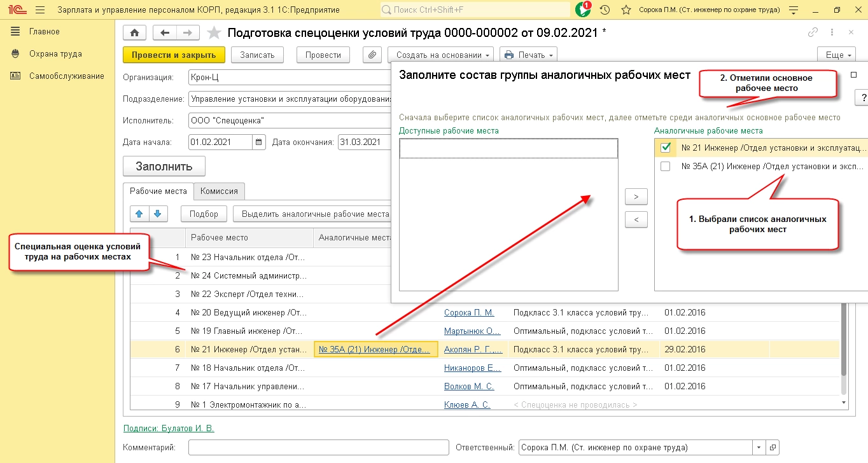The image size is (868, 463).
Task: Switch to the Комиссия tab
Action: [219, 191]
